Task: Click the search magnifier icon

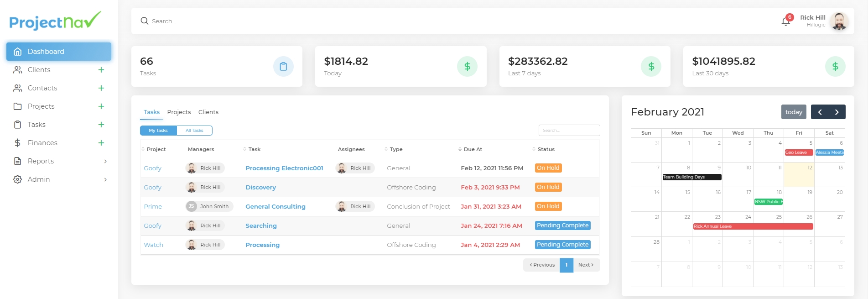Action: pos(145,21)
